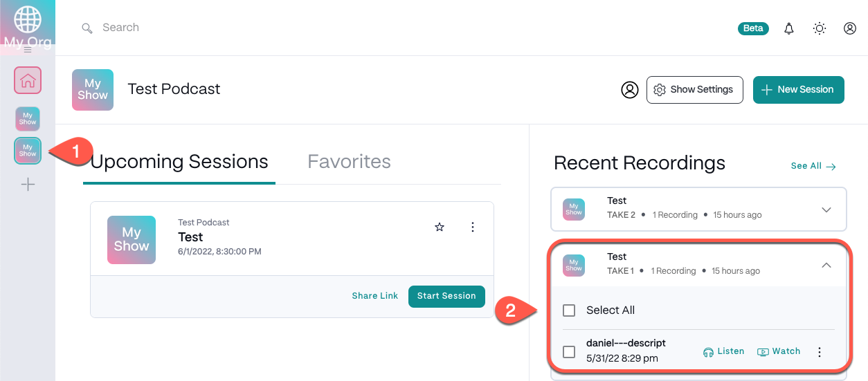Open the hamburger menu under My Org

pyautogui.click(x=28, y=50)
